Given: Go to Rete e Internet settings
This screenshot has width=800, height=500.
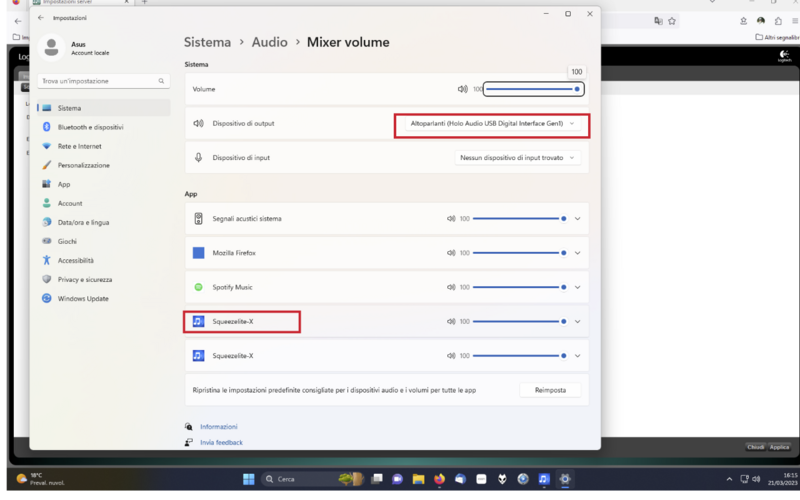Looking at the screenshot, I should [x=79, y=146].
